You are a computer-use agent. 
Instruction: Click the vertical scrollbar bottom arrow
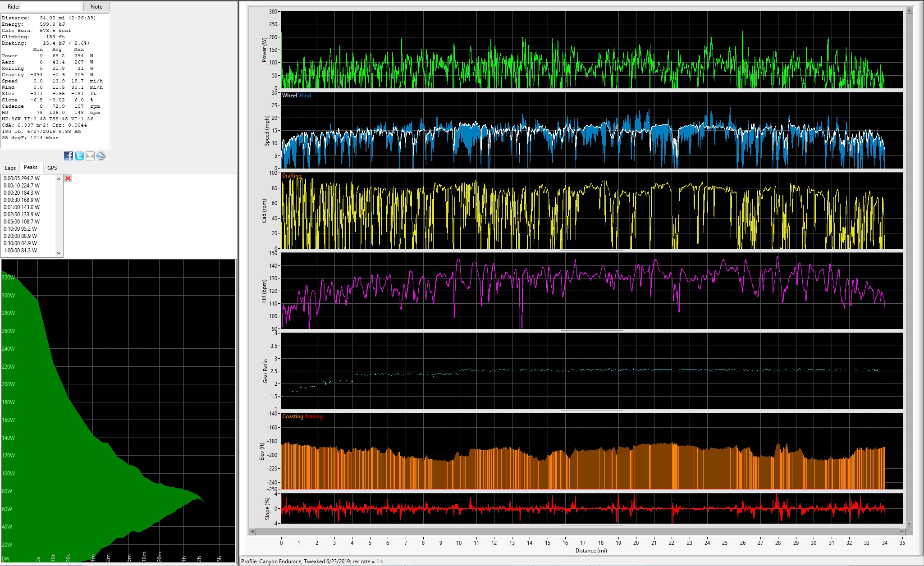point(910,524)
